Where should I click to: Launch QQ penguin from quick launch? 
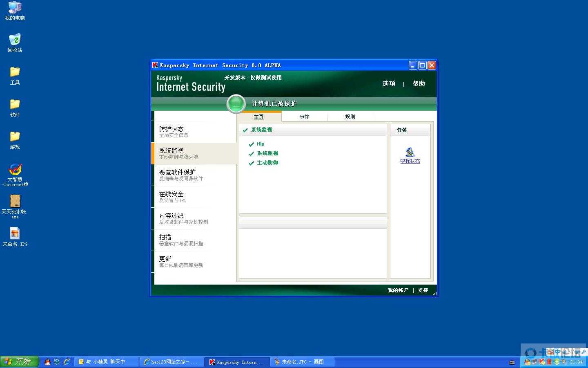point(47,362)
